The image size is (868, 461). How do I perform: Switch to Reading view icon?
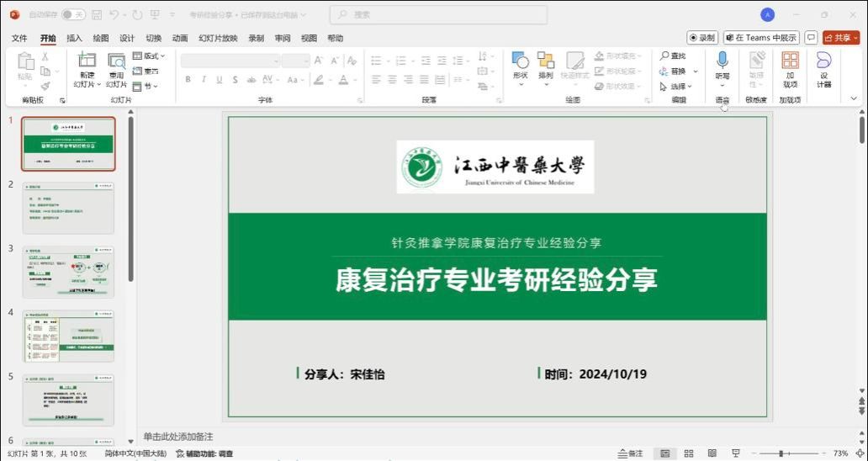712,453
